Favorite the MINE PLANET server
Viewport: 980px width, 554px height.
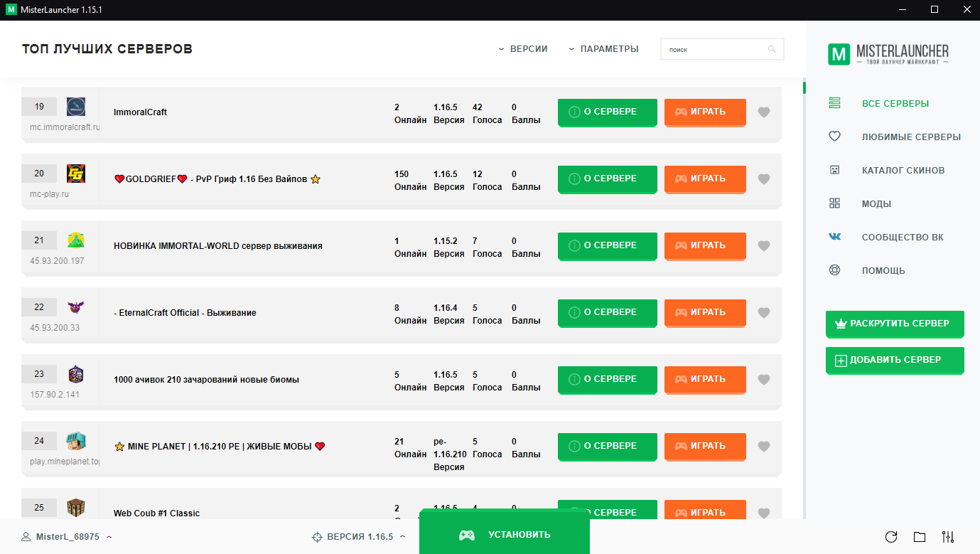[764, 447]
